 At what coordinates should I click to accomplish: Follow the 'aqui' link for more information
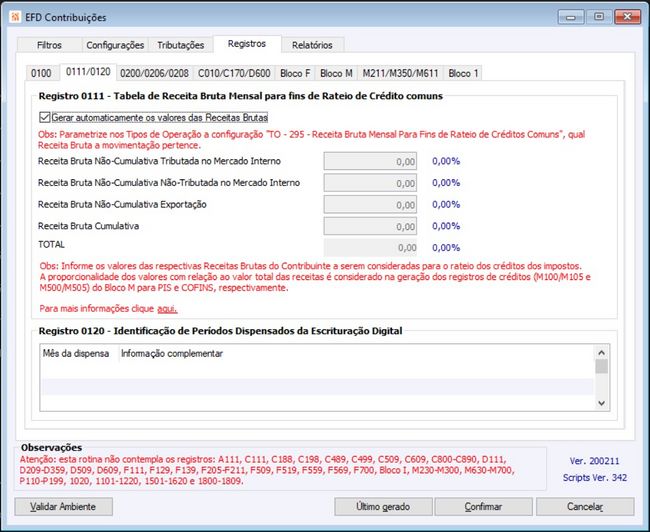point(167,309)
